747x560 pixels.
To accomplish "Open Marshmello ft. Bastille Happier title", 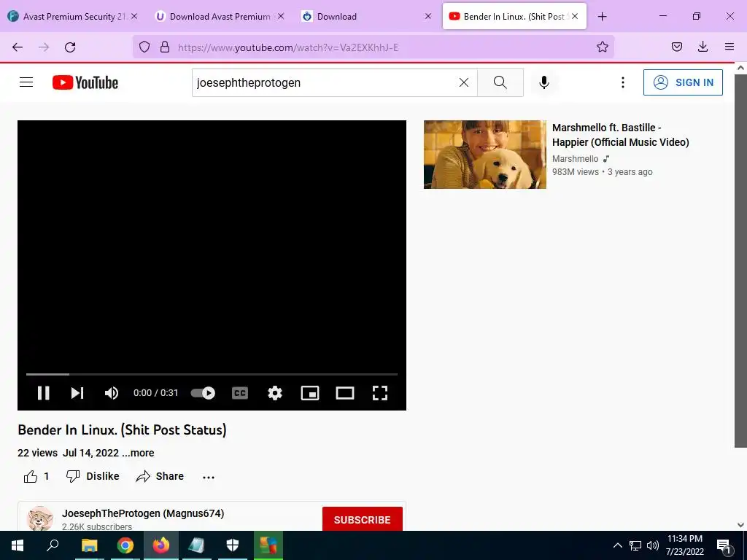I will 620,135.
